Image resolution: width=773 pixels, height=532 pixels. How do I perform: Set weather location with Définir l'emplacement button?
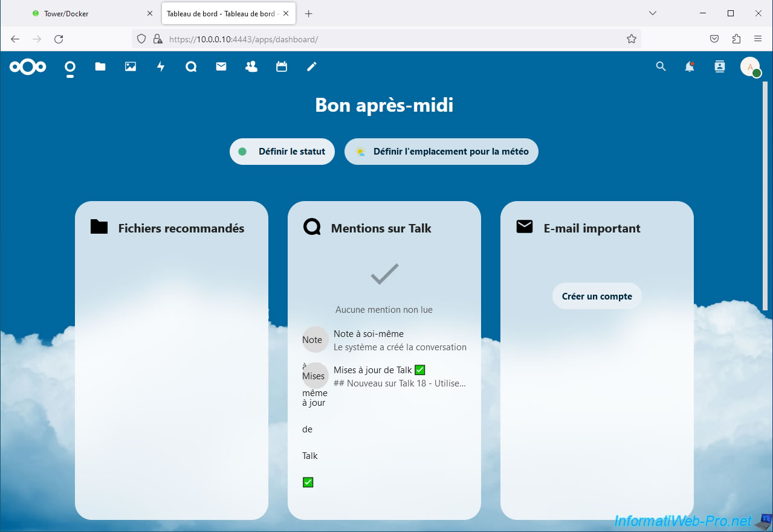441,152
